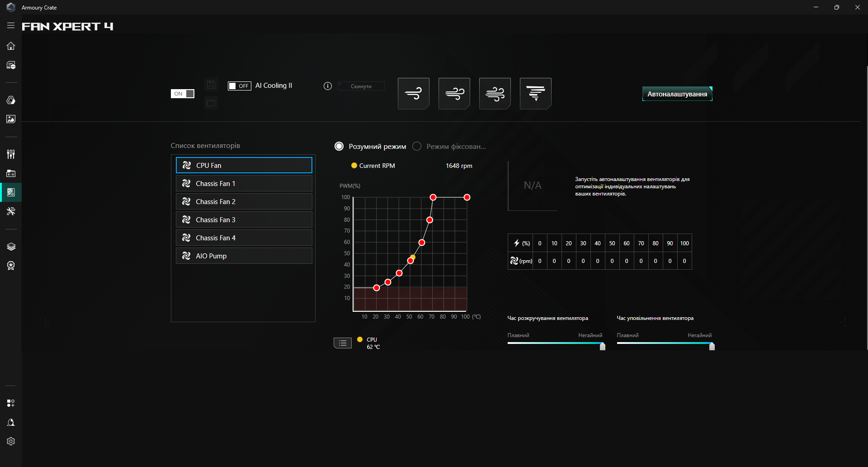
Task: Select the Full Speed fan preset icon
Action: [535, 94]
